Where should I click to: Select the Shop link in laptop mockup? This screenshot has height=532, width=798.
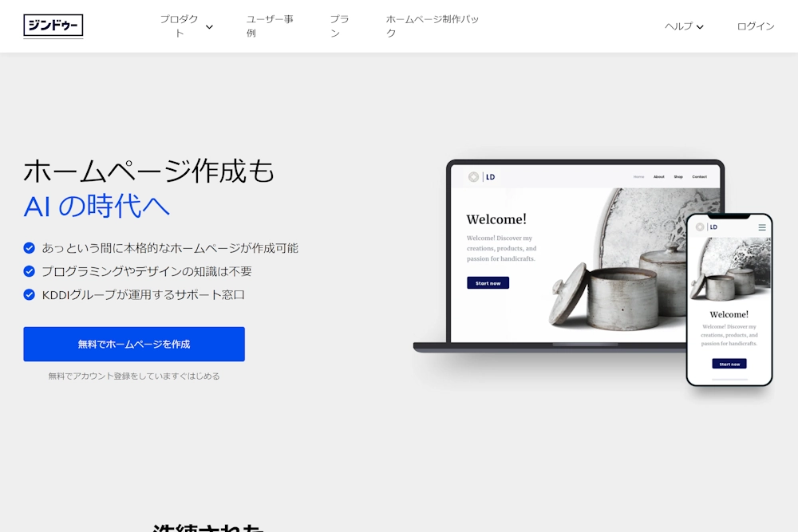click(678, 177)
